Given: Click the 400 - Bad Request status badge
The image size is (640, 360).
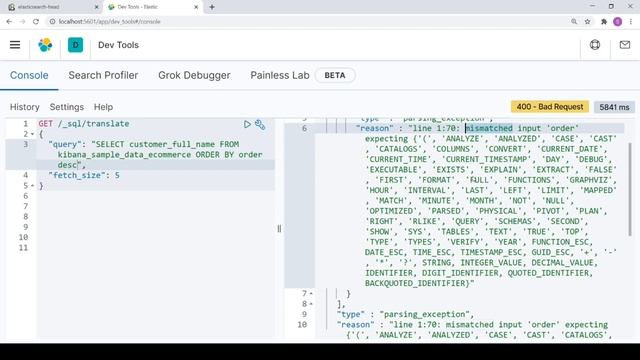Looking at the screenshot, I should point(550,107).
